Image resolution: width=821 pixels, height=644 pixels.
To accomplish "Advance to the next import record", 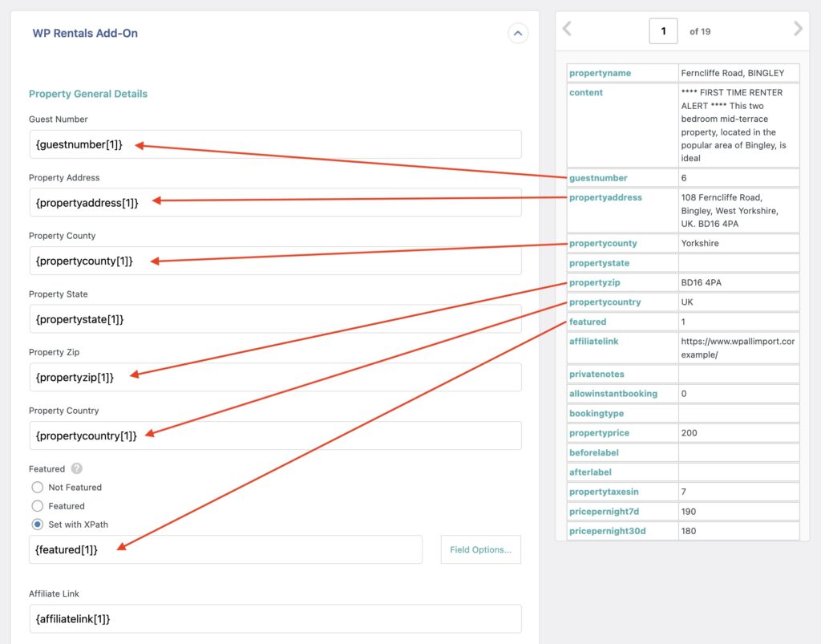I will click(798, 29).
